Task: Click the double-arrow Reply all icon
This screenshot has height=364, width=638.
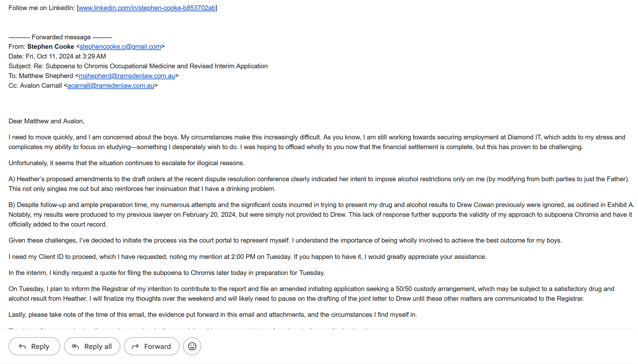Action: tap(75, 346)
